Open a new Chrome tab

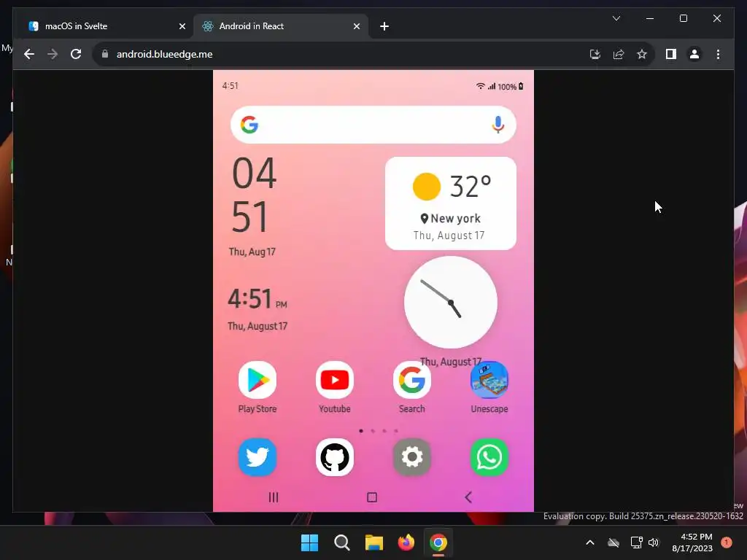(384, 26)
